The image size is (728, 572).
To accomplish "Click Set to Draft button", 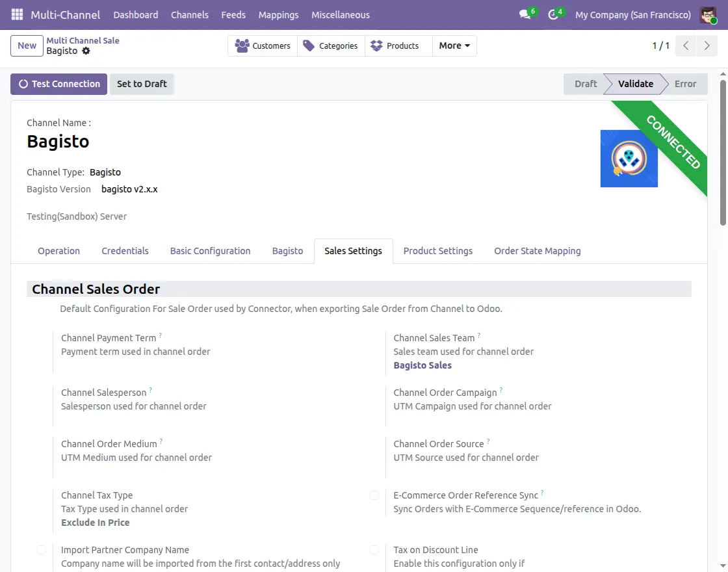I will coord(142,84).
